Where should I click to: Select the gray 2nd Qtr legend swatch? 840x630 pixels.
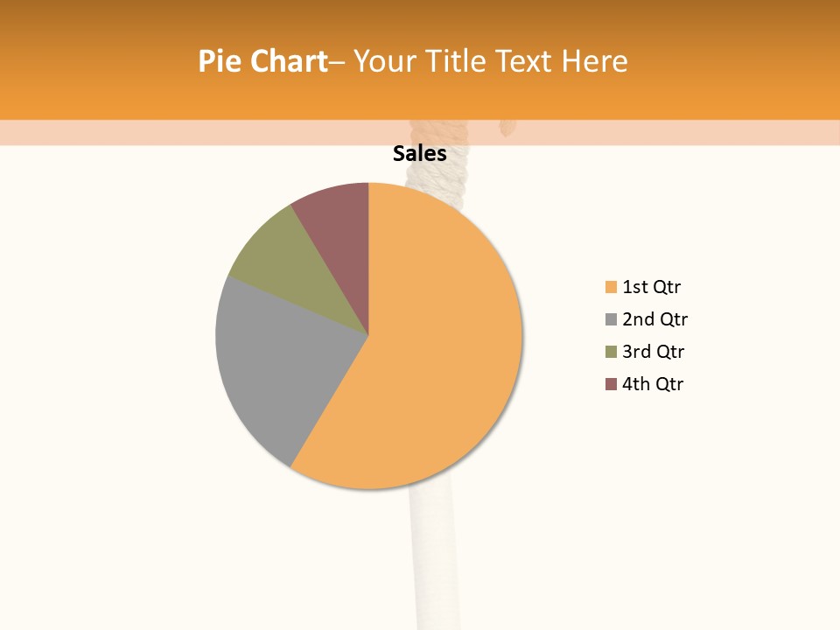coord(611,319)
